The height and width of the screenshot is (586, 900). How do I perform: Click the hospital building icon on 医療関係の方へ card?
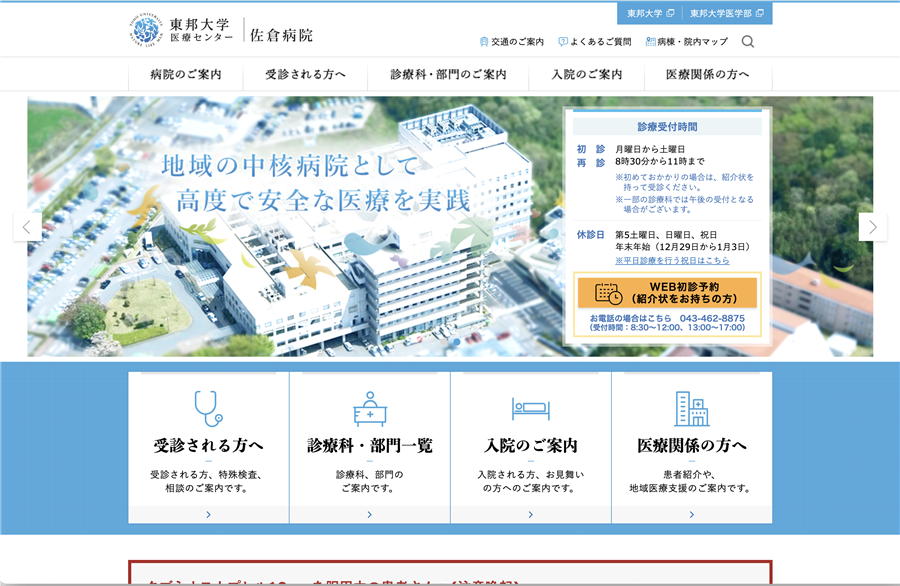point(692,409)
